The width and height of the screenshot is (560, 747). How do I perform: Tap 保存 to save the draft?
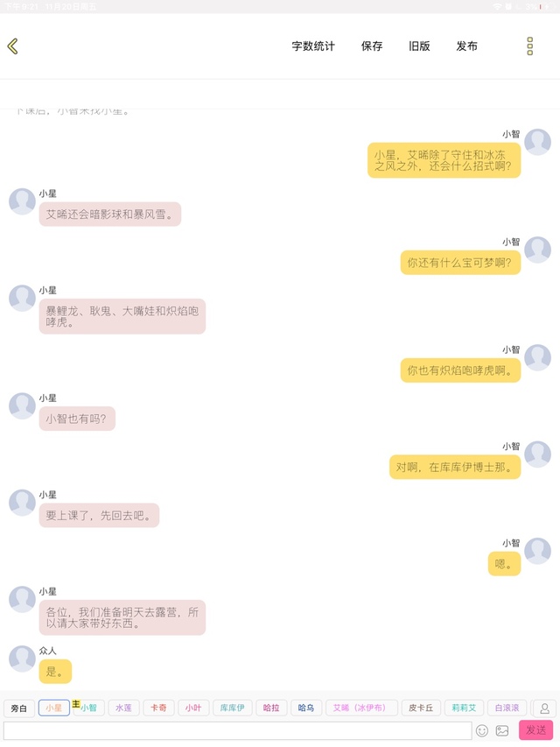click(x=371, y=46)
